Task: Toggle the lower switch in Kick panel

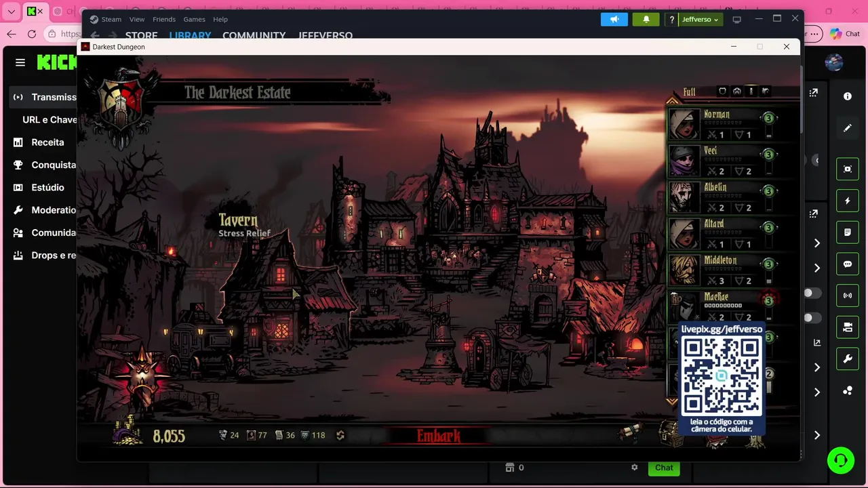Action: [x=812, y=318]
